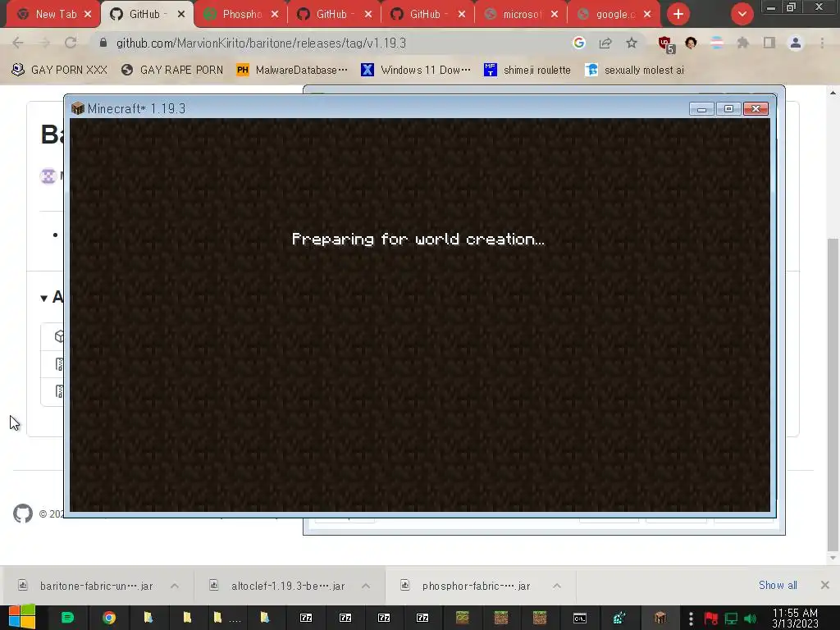Open the uBlock Origin extension showing 5
This screenshot has height=630, width=840.
pyautogui.click(x=666, y=44)
